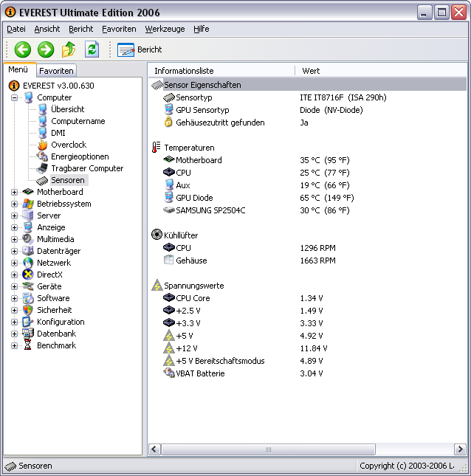Open the Ansicht menu
The height and width of the screenshot is (476, 471).
click(x=47, y=29)
